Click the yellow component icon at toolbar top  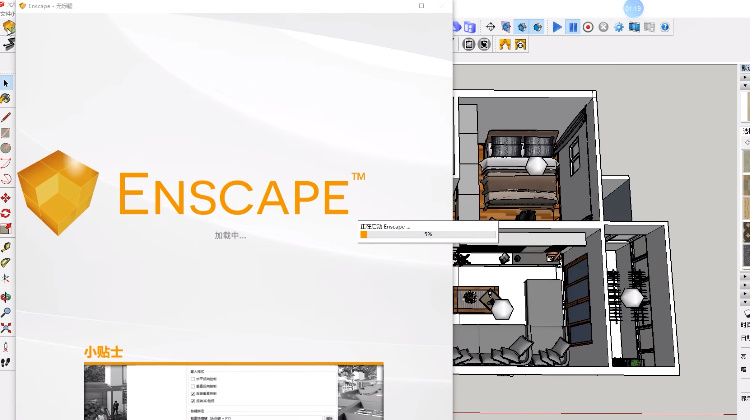[x=9, y=27]
